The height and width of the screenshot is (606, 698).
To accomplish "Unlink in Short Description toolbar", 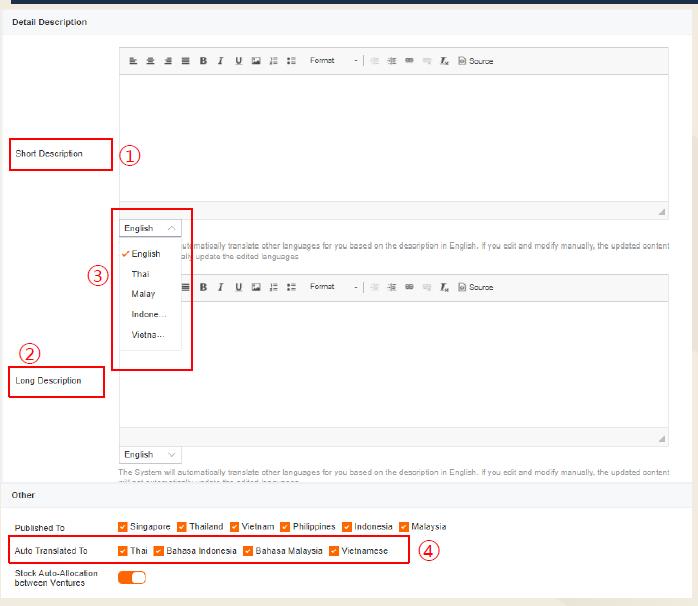I will [x=426, y=61].
